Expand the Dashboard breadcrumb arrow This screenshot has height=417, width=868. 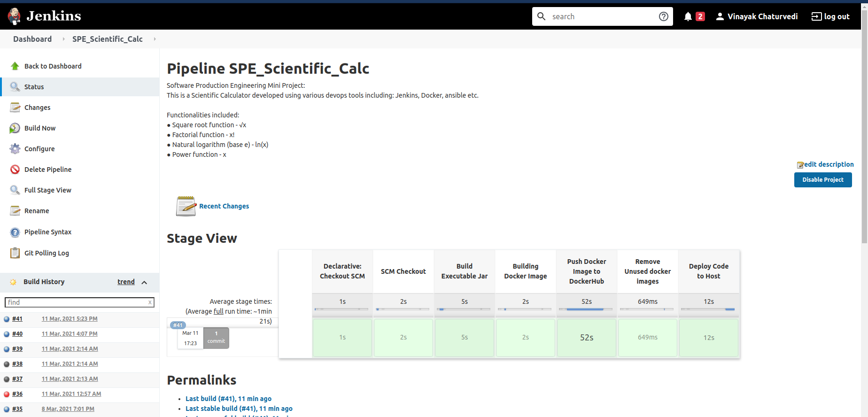coord(63,39)
